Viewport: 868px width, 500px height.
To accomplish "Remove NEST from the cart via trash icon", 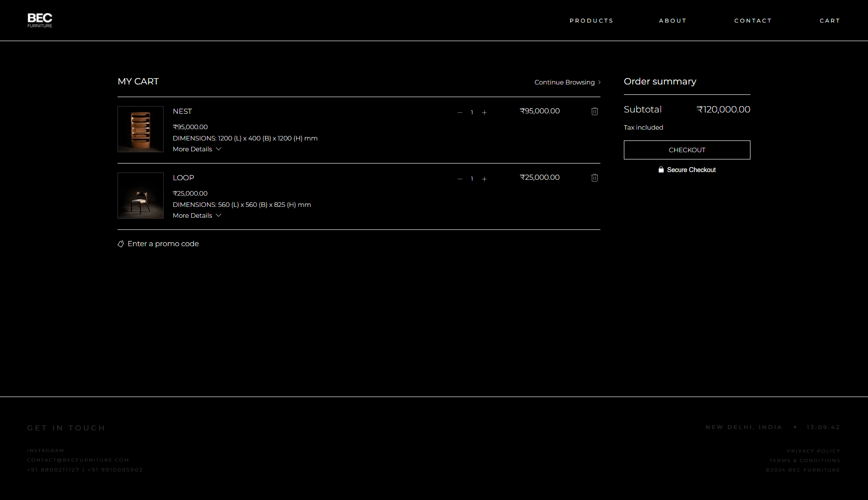I will tap(594, 111).
